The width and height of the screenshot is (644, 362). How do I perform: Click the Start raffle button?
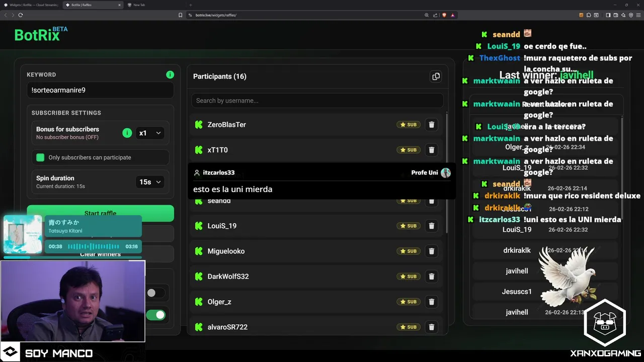click(x=100, y=213)
